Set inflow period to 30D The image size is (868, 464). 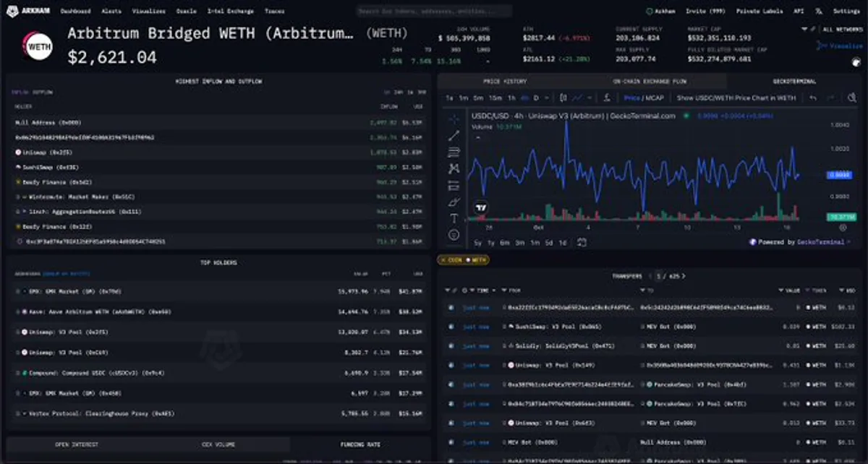tap(421, 92)
